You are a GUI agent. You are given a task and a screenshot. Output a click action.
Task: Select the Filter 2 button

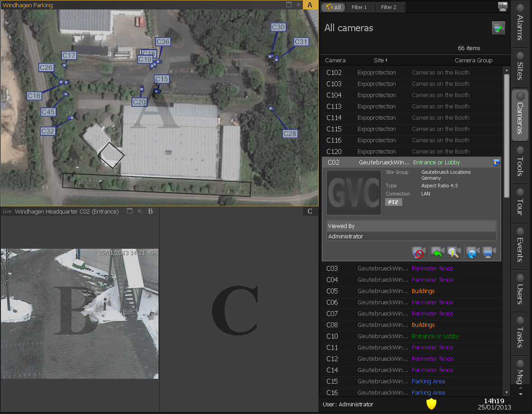pyautogui.click(x=388, y=7)
